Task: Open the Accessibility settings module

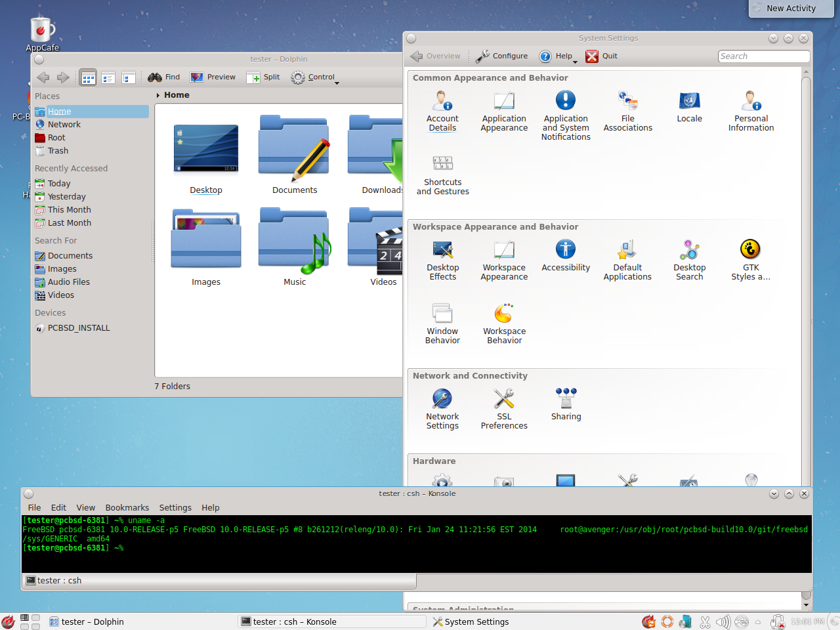Action: click(x=566, y=256)
